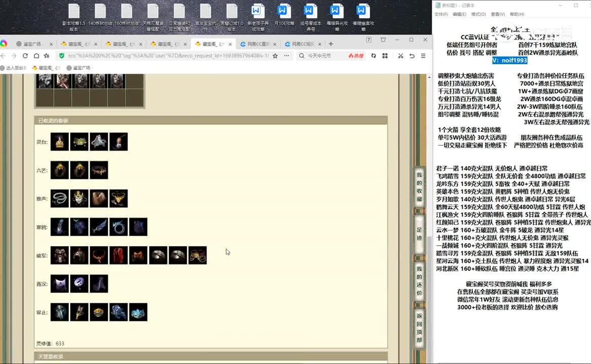Click the red cloak in 破军 row

118,255
